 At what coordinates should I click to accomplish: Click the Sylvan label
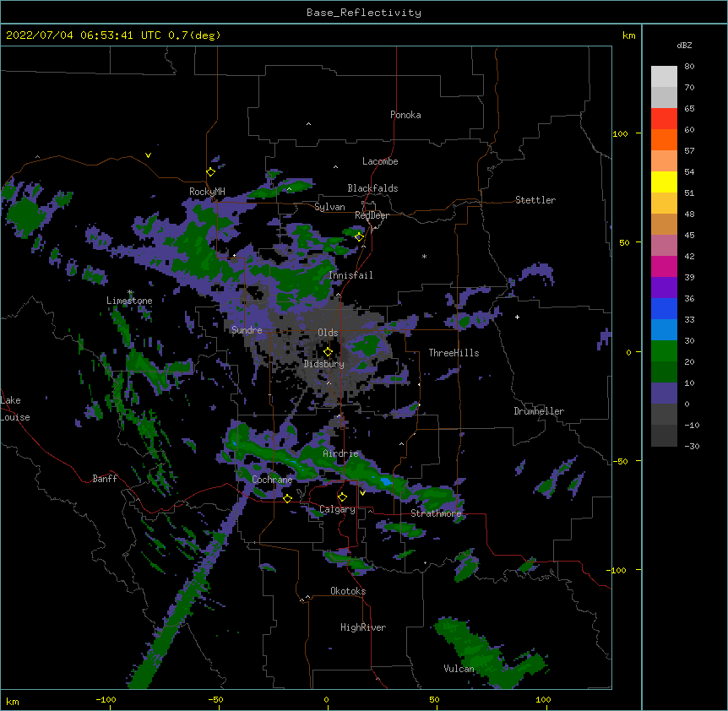click(329, 207)
